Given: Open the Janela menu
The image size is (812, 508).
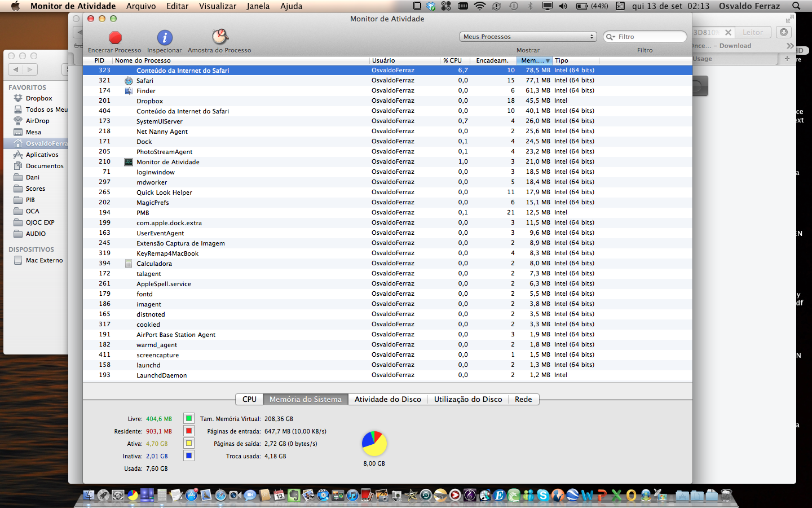Looking at the screenshot, I should pos(258,6).
